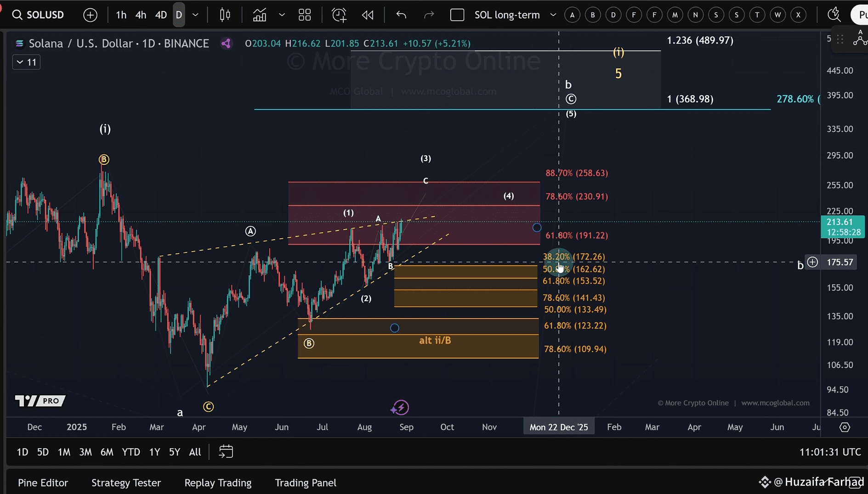The height and width of the screenshot is (494, 868).
Task: Open the Indicators panel
Action: click(260, 15)
